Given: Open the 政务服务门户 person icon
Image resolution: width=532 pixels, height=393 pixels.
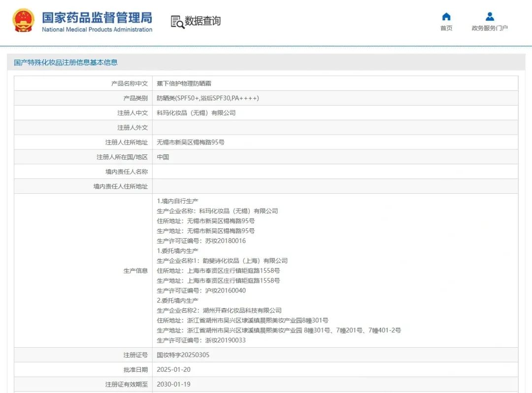Looking at the screenshot, I should [x=490, y=16].
